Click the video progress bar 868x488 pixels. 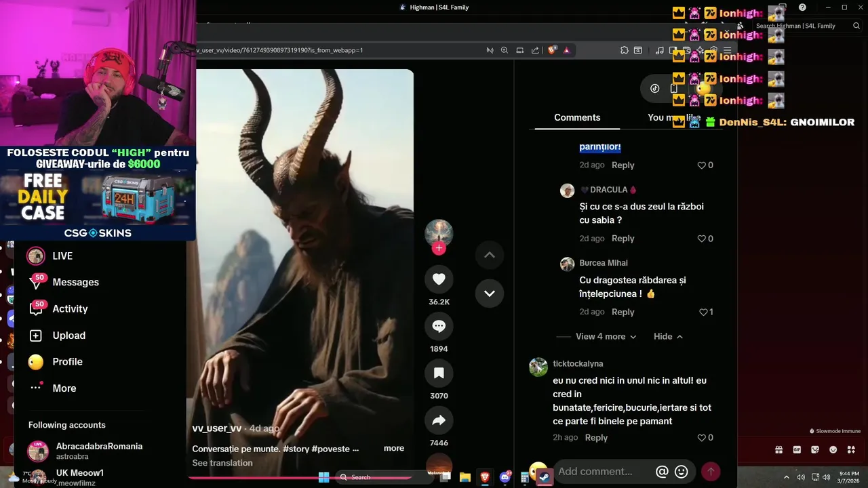300,477
